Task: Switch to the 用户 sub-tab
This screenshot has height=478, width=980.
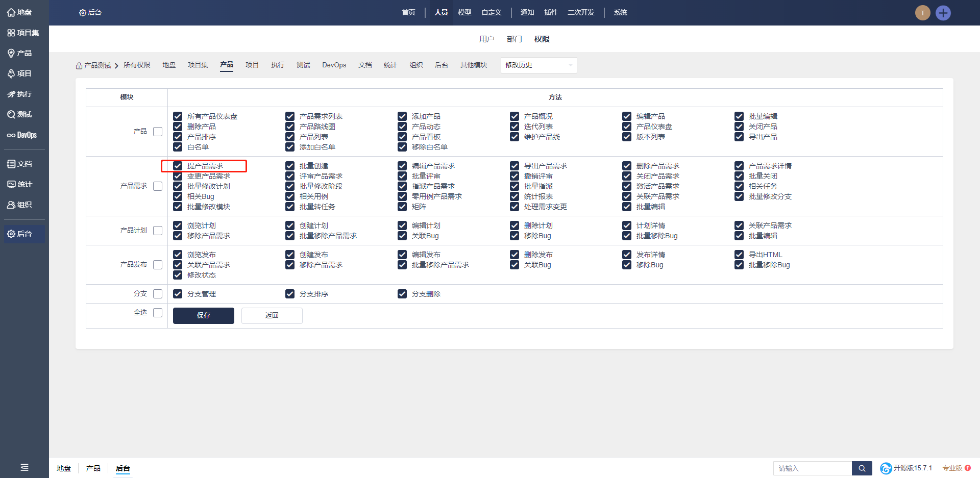Action: click(x=487, y=39)
